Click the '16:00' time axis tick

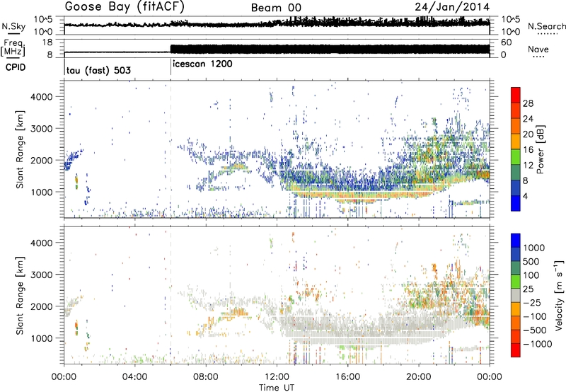pos(347,377)
